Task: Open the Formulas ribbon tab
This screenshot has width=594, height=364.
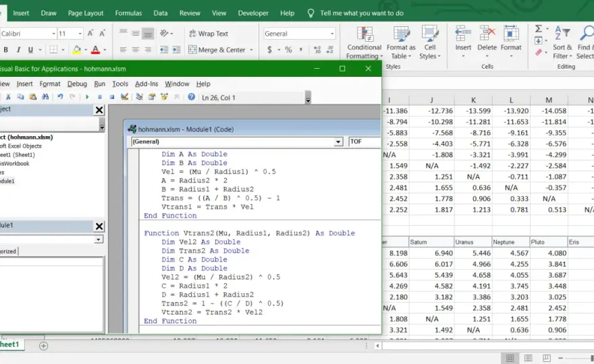Action: point(128,13)
